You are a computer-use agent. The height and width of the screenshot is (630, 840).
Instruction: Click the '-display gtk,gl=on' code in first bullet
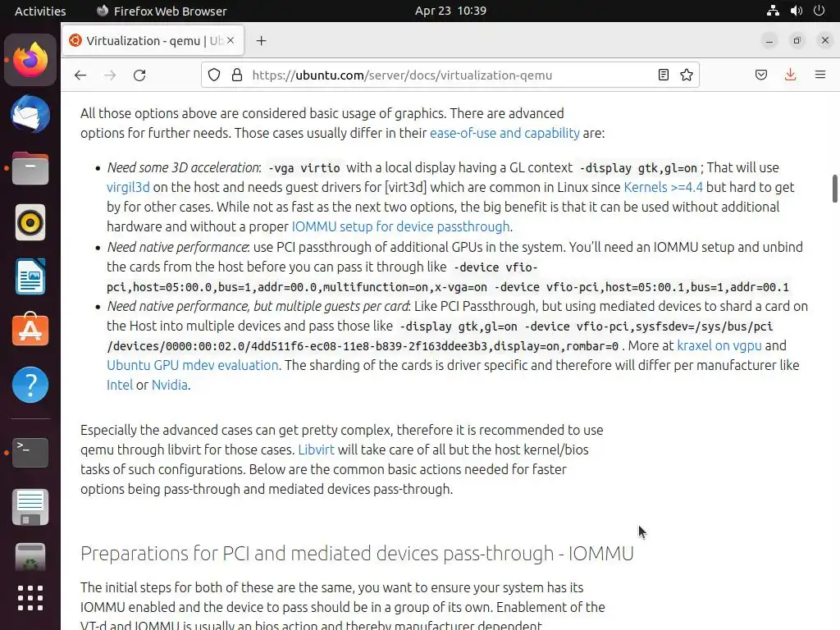point(638,167)
